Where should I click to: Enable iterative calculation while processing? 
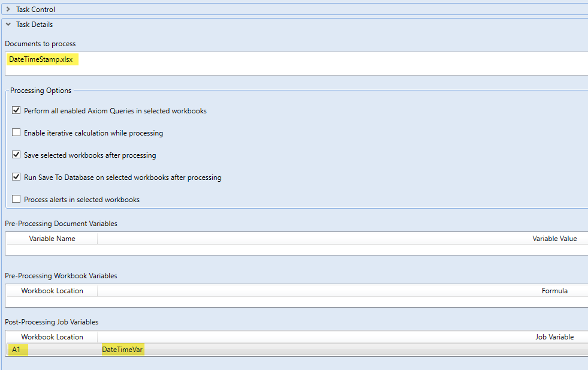[x=16, y=133]
